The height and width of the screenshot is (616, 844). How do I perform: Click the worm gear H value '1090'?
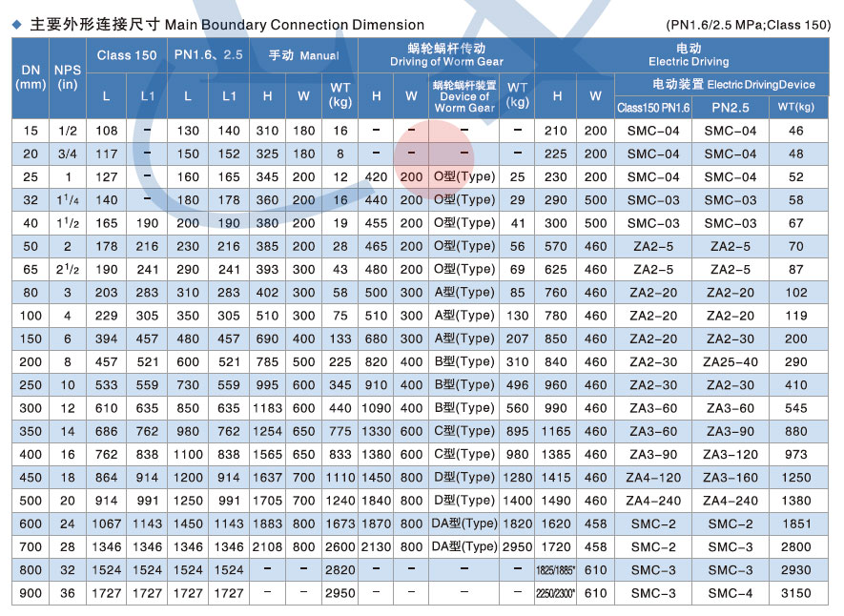pyautogui.click(x=376, y=408)
